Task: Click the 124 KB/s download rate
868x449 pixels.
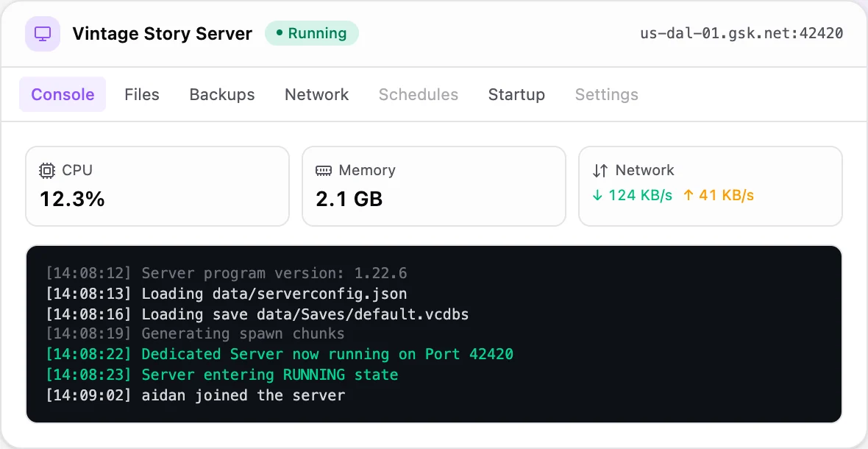Action: tap(632, 195)
